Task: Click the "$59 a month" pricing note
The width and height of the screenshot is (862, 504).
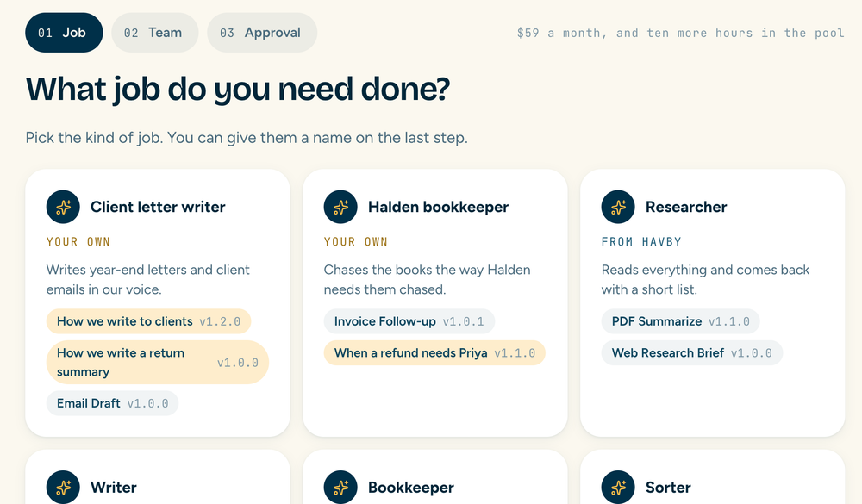Action: [681, 33]
